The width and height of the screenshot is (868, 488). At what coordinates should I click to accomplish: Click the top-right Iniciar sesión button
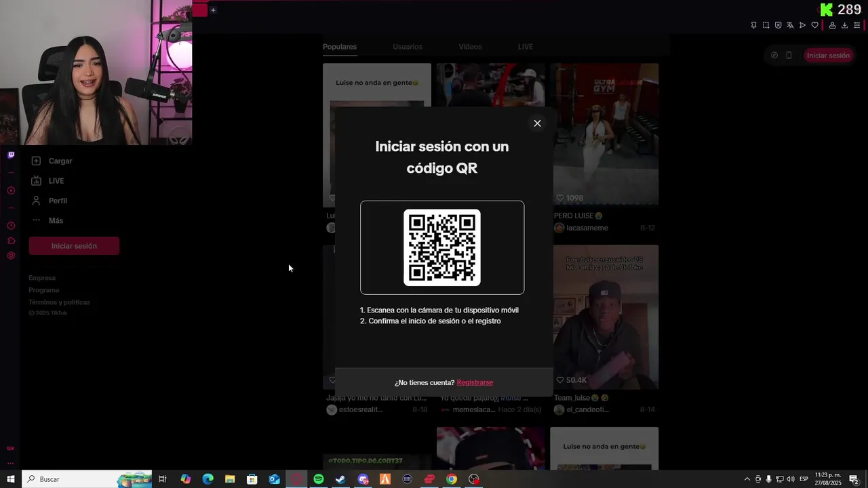828,56
